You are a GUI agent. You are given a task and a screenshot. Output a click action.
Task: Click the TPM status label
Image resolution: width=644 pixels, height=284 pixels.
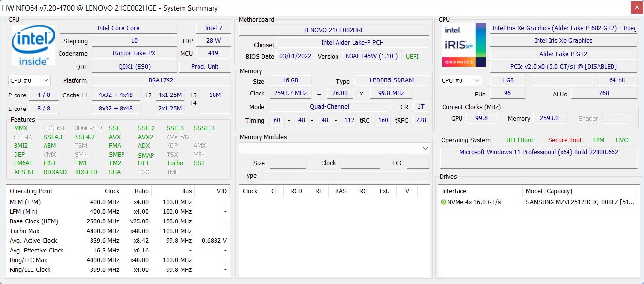coord(598,140)
